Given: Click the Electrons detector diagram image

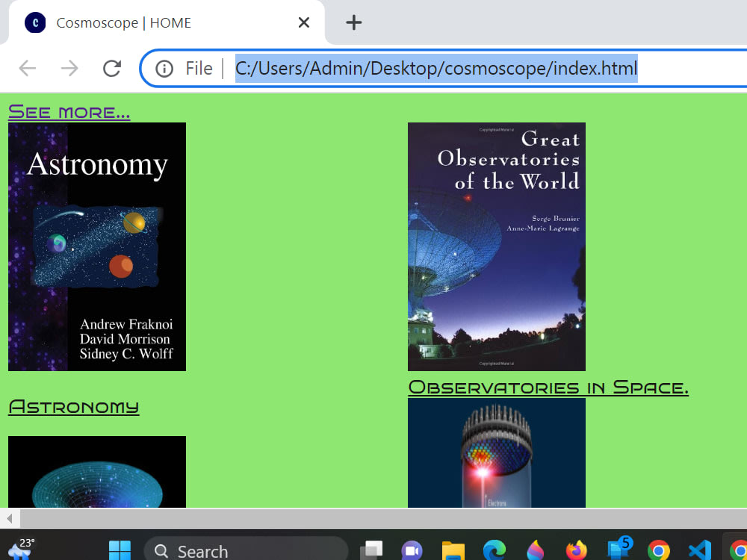Looking at the screenshot, I should click(497, 453).
